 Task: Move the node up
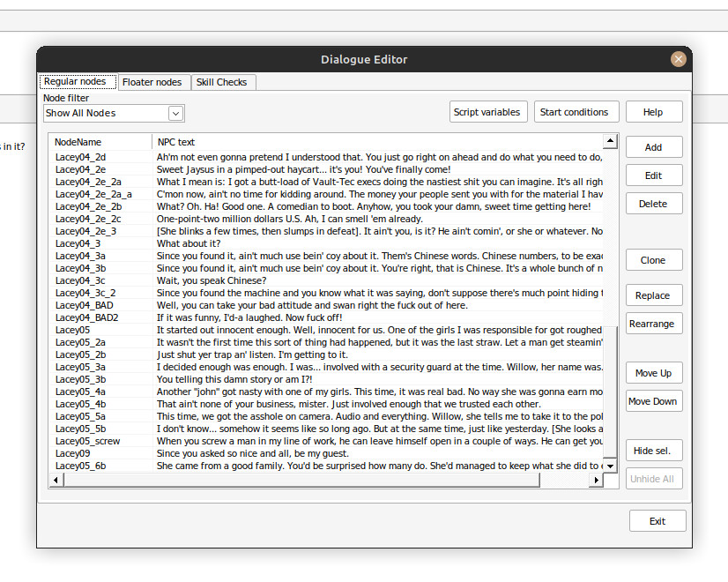click(x=654, y=373)
